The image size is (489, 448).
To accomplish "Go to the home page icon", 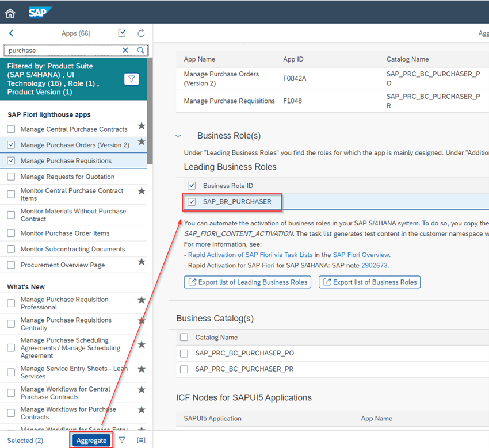I will (10, 13).
